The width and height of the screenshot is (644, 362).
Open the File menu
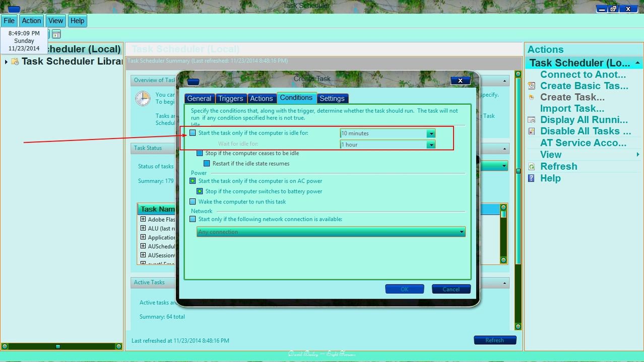[x=9, y=21]
